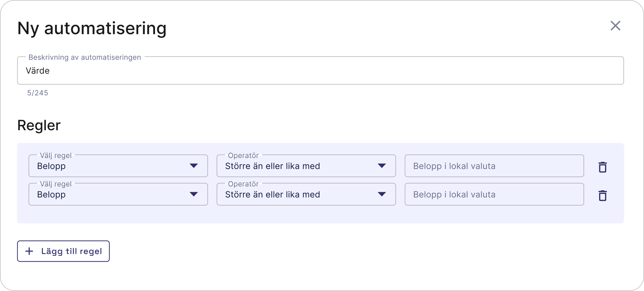This screenshot has width=644, height=291.
Task: Delete the second Belopp rule row
Action: click(602, 195)
